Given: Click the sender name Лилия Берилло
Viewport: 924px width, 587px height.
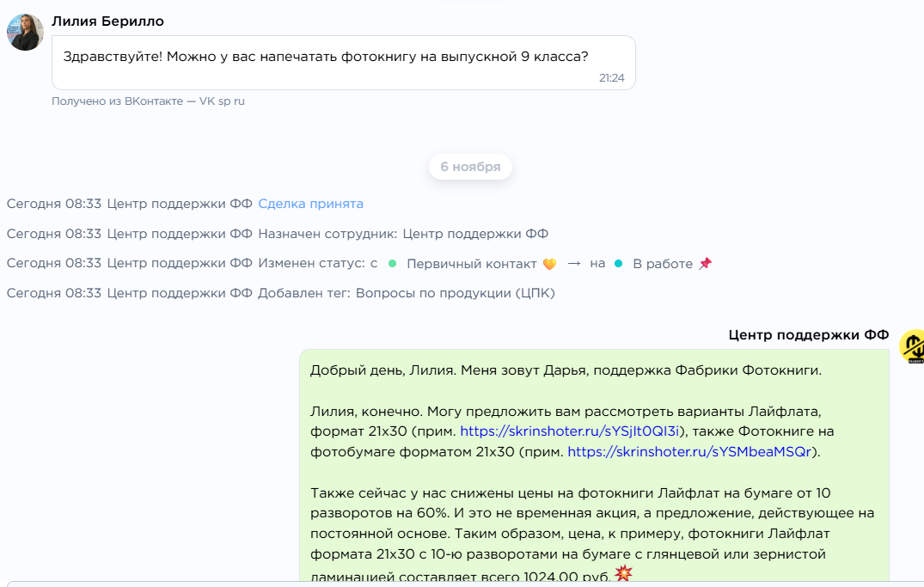Looking at the screenshot, I should 107,21.
